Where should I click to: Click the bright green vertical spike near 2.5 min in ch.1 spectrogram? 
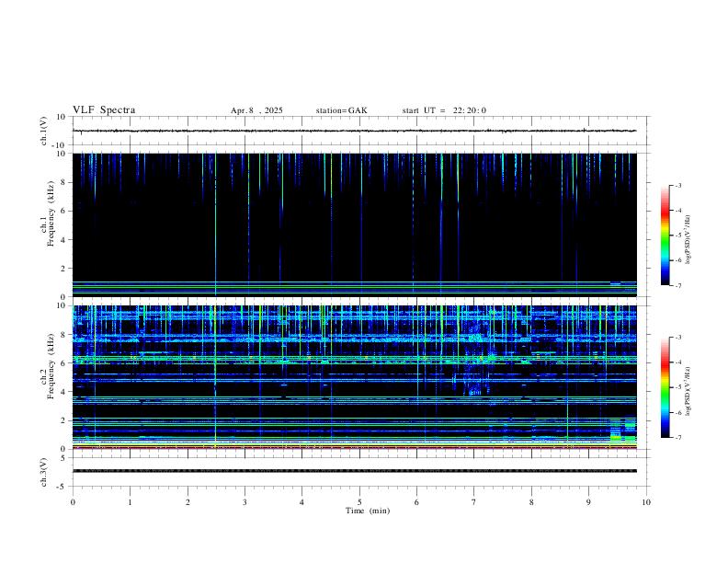[215, 224]
